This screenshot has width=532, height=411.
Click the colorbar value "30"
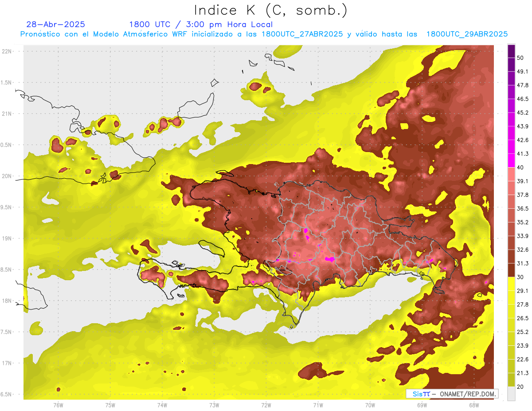[520, 277]
